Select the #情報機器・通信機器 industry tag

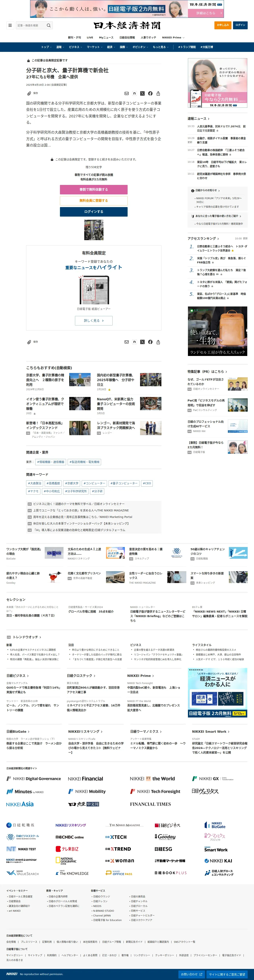click(51, 462)
